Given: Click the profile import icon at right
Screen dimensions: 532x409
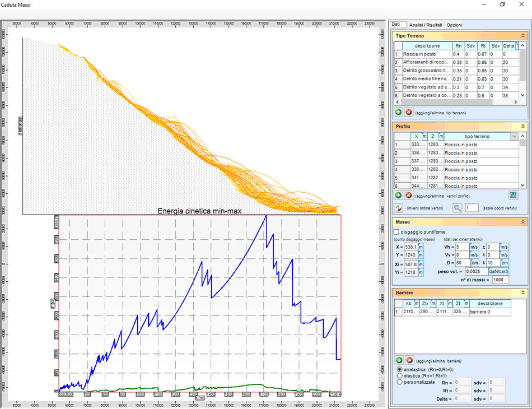Looking at the screenshot, I should tap(513, 195).
